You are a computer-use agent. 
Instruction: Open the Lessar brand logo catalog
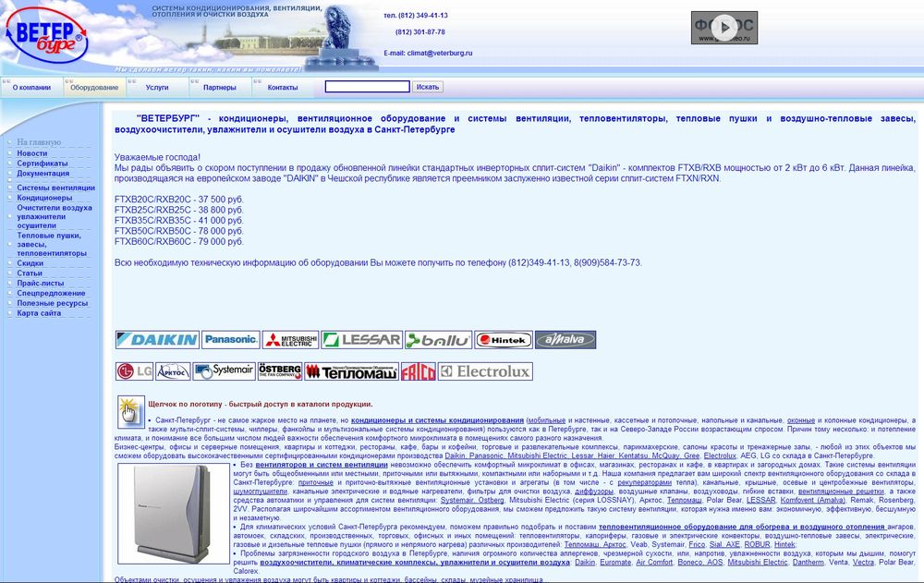click(x=362, y=339)
